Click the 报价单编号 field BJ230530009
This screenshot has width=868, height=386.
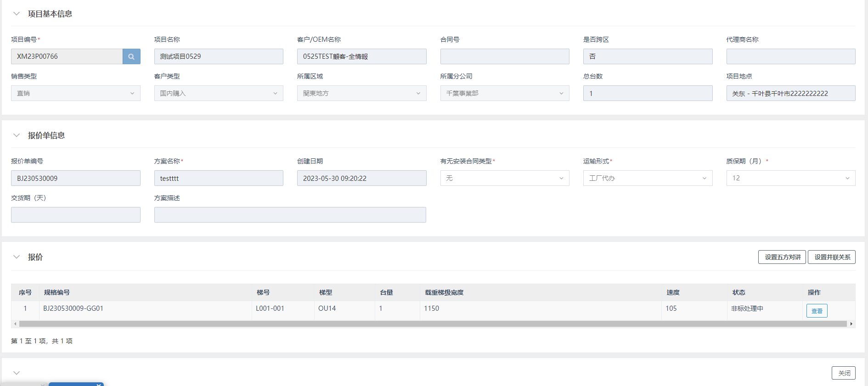click(76, 178)
